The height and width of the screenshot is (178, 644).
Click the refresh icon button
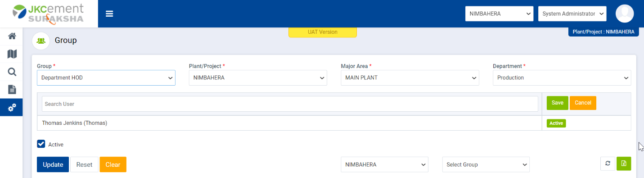coord(608,164)
